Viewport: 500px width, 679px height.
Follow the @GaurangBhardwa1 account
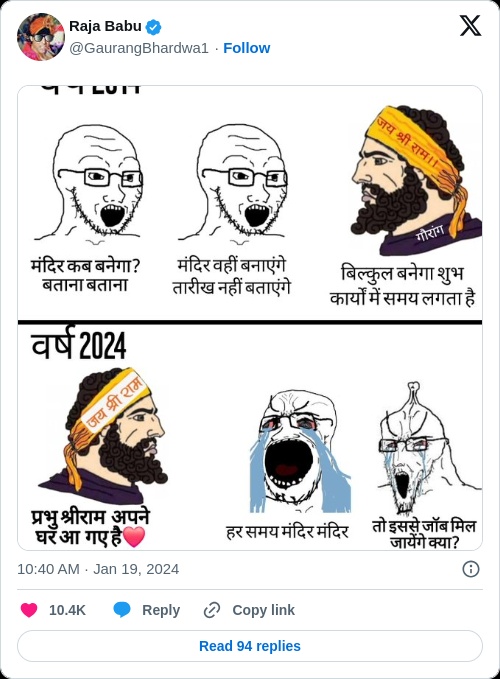[x=246, y=48]
